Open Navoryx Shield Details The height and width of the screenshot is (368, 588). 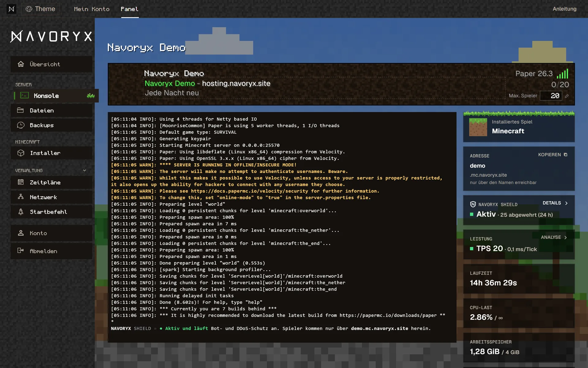point(555,203)
